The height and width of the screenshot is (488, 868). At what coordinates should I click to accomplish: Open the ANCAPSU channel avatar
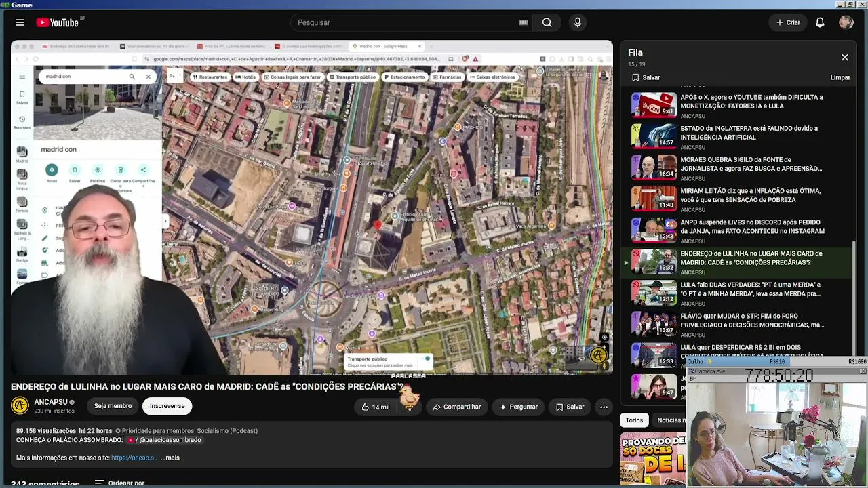(20, 405)
